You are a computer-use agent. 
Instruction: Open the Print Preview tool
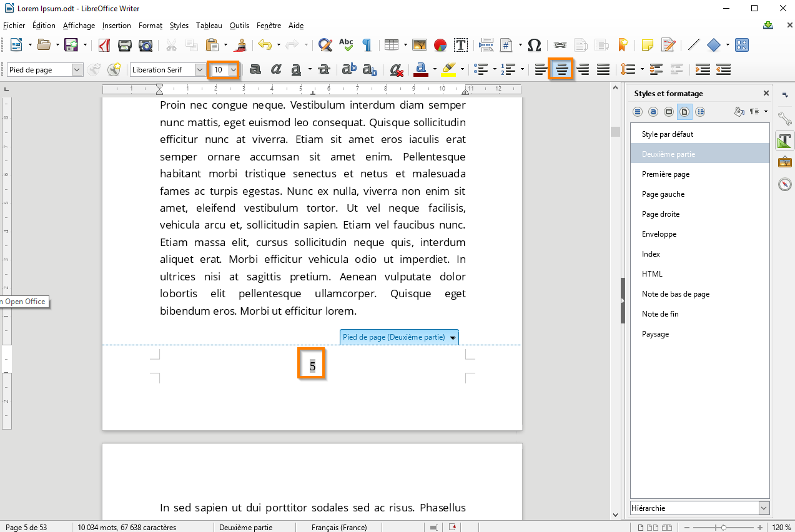[146, 45]
